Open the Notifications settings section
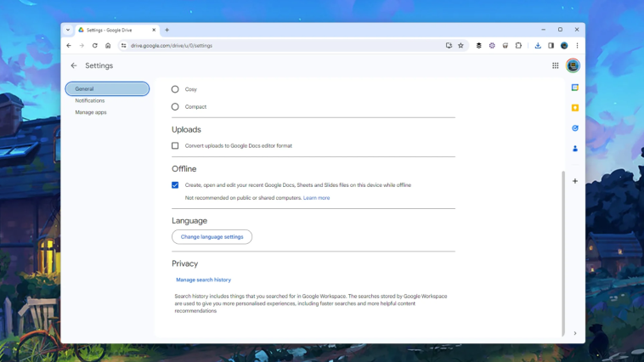Image resolution: width=644 pixels, height=362 pixels. 90,100
